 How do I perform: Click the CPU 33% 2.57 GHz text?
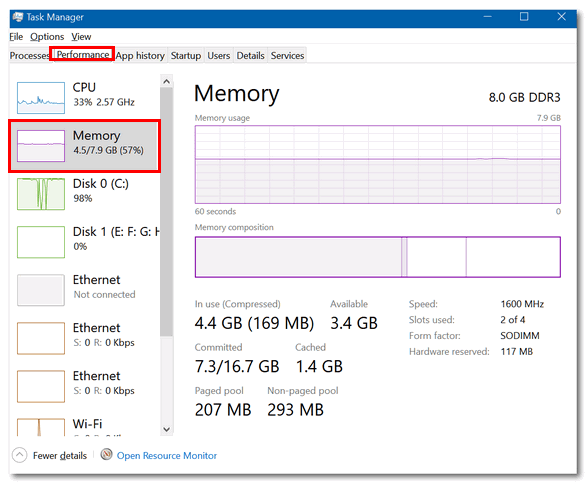pyautogui.click(x=104, y=102)
